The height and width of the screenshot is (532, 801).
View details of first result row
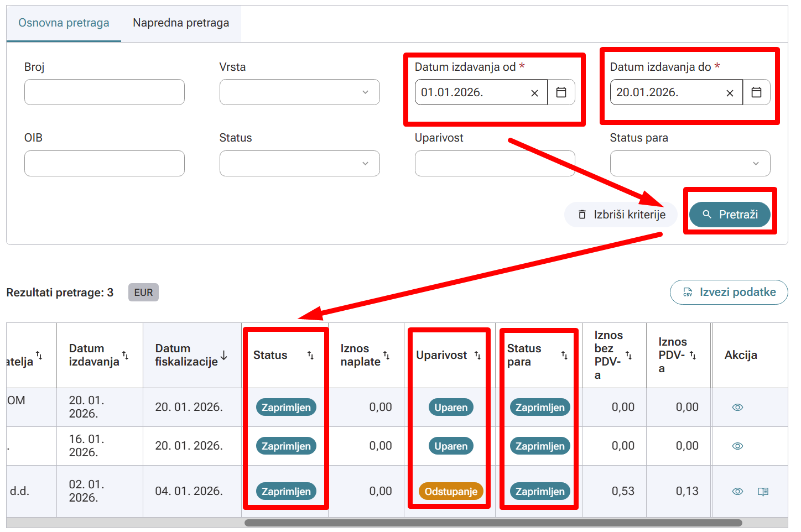(x=737, y=408)
